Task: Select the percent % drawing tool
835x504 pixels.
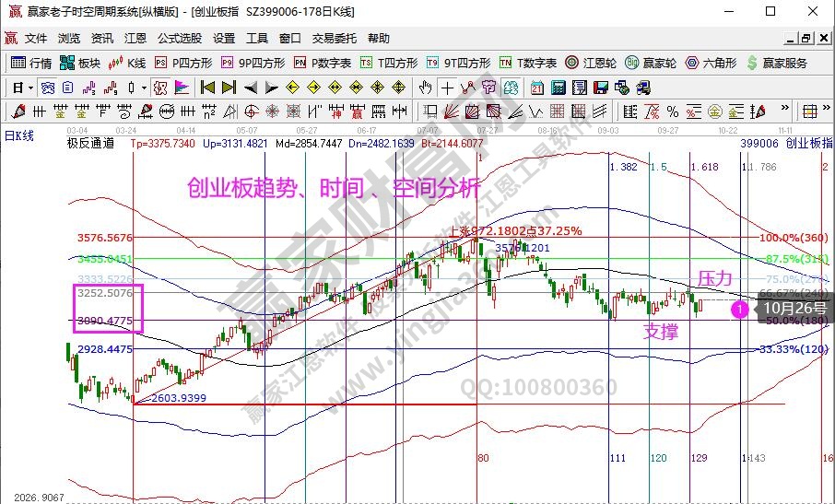Action: click(x=673, y=111)
